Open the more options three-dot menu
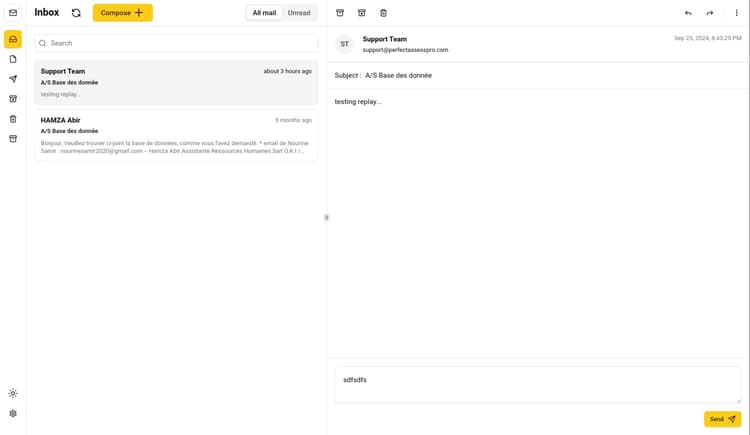 (736, 13)
